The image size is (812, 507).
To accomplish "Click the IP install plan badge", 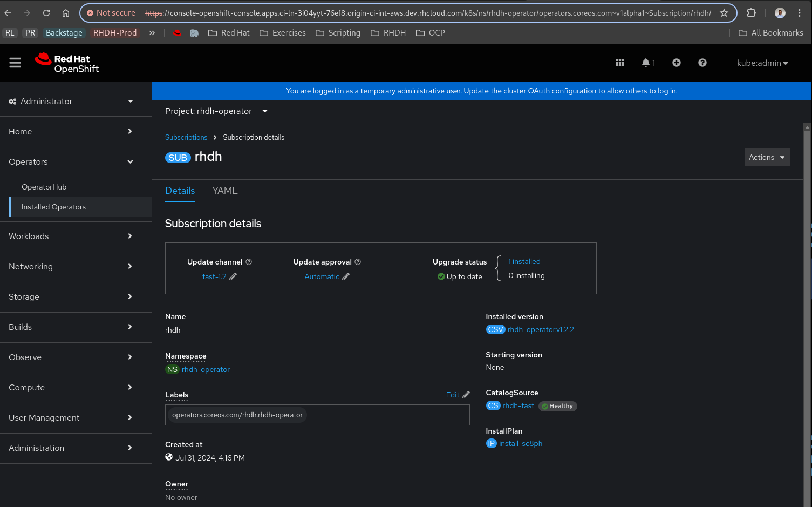I will (491, 443).
